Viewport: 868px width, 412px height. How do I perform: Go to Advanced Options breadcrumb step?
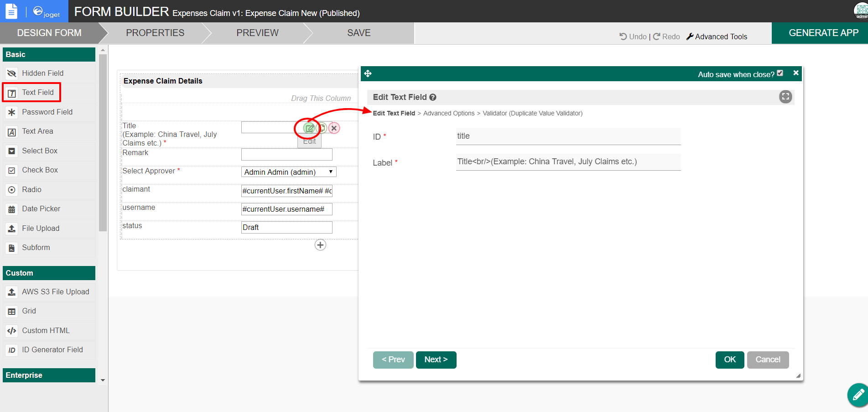click(x=449, y=113)
